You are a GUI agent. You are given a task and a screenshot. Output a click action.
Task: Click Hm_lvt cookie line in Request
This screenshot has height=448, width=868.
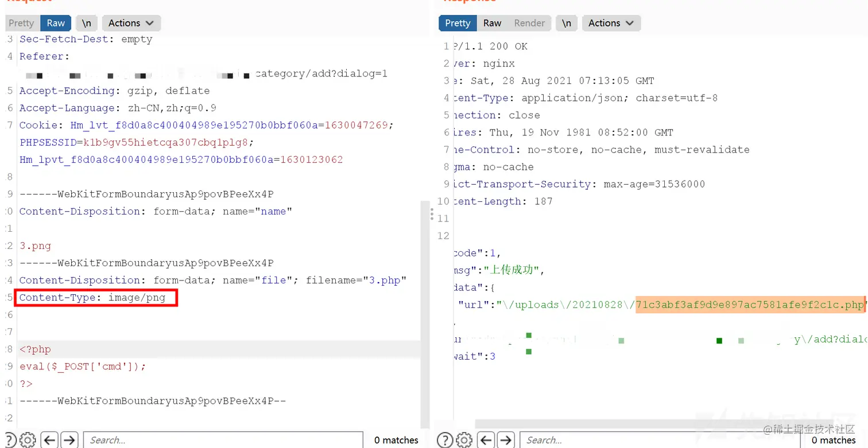click(x=207, y=125)
